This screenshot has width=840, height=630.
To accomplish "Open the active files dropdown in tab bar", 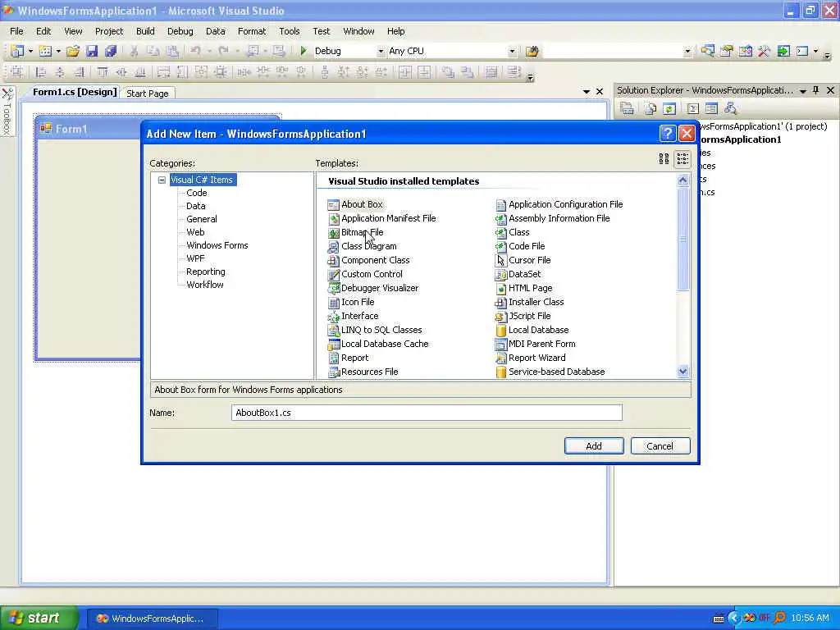I will (586, 92).
